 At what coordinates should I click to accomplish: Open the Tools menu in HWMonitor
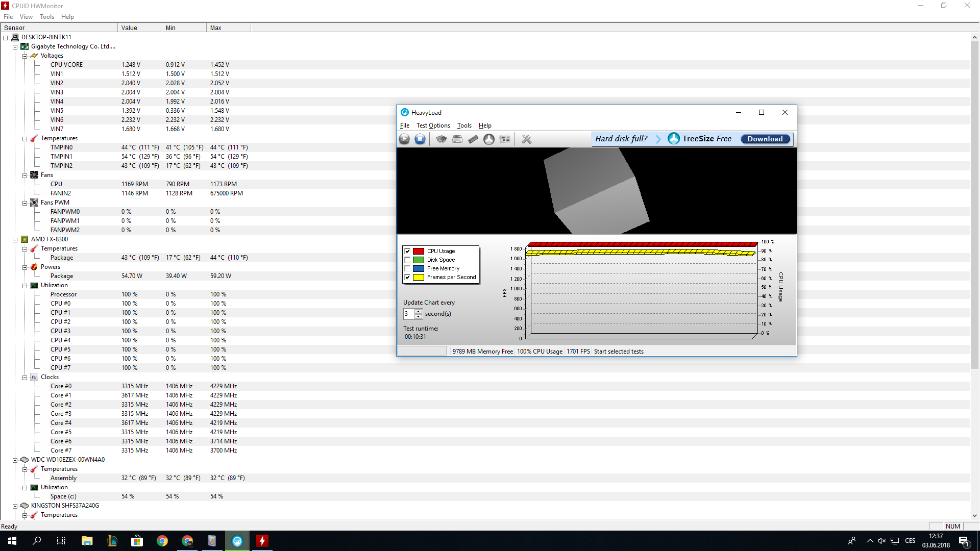click(x=46, y=17)
